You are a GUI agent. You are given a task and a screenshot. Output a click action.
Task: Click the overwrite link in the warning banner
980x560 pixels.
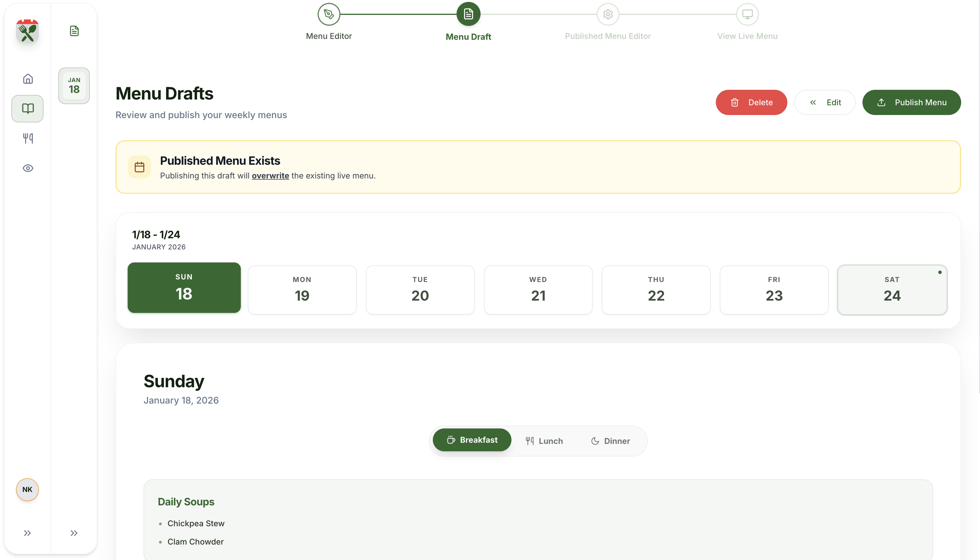point(270,175)
